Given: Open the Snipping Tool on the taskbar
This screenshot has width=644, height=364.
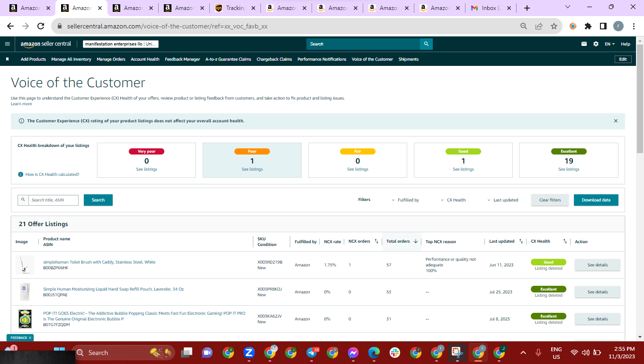Looking at the screenshot, I should [x=457, y=353].
